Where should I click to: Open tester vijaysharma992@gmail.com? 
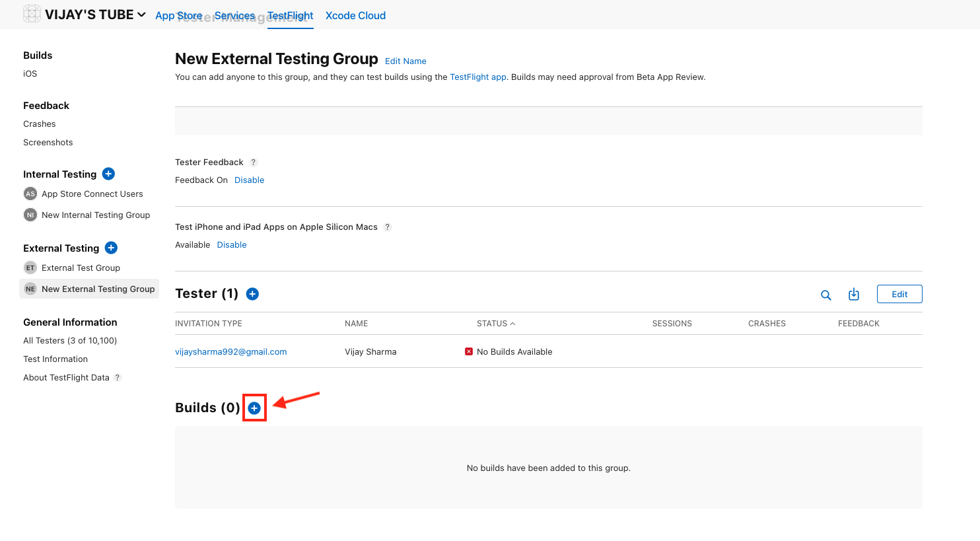coord(231,351)
